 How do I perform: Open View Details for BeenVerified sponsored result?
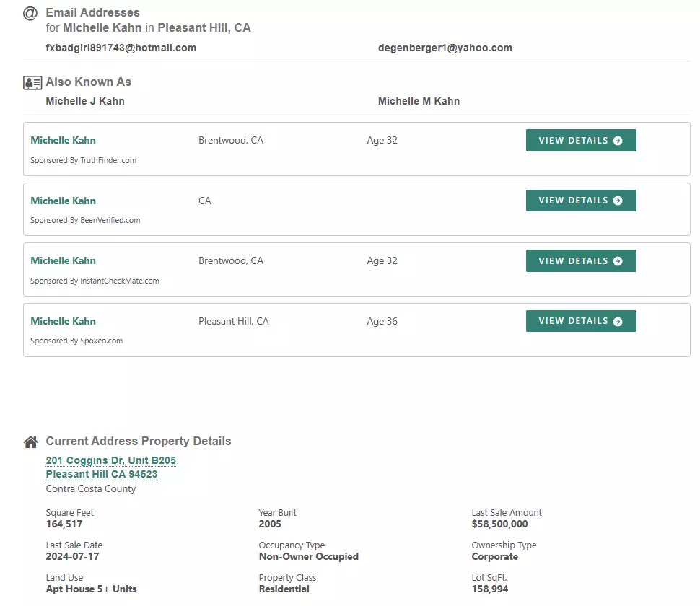[581, 201]
